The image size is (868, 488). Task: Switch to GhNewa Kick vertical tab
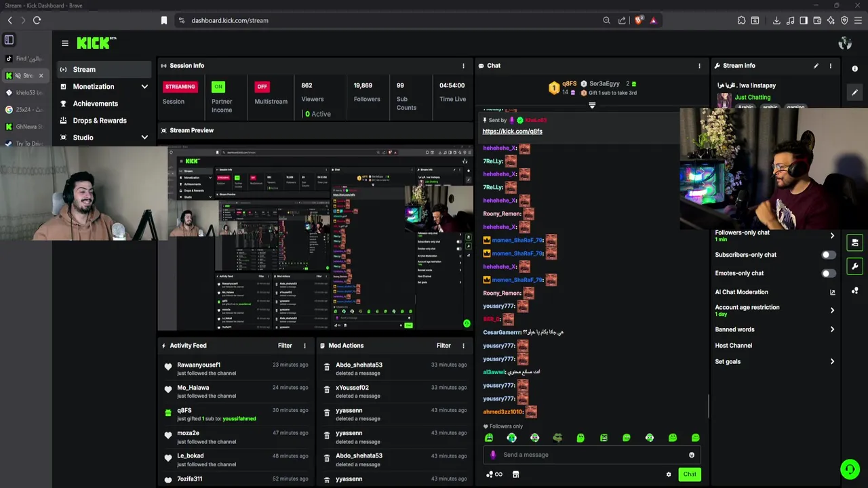25,126
